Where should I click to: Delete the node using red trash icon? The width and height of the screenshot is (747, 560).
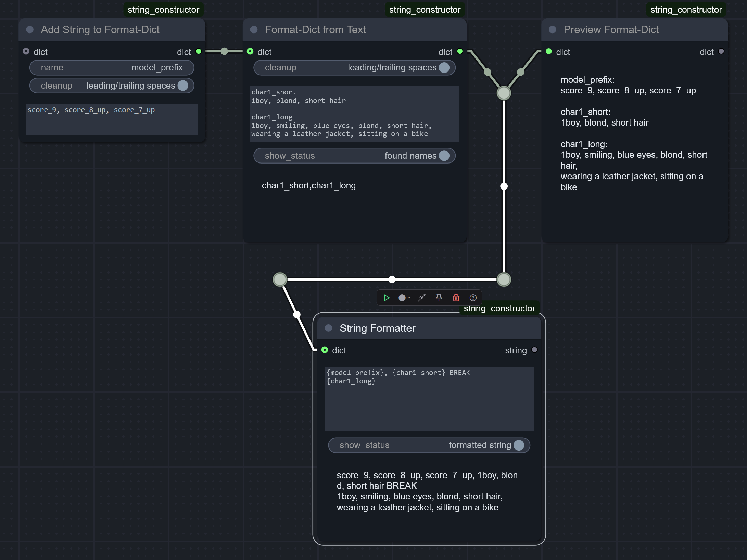456,298
